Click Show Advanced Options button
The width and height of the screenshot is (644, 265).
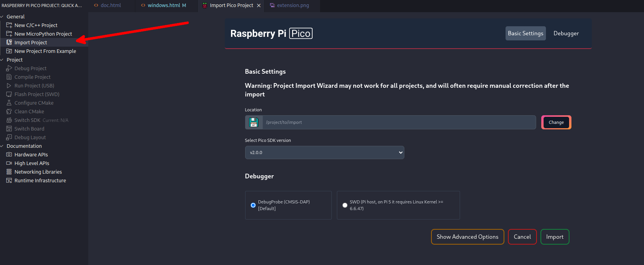[468, 237]
